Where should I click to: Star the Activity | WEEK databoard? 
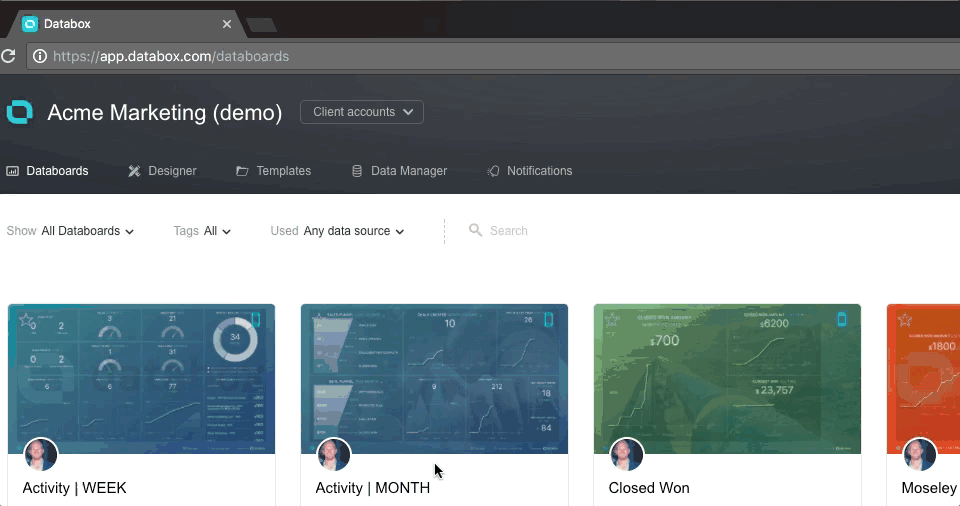point(26,320)
